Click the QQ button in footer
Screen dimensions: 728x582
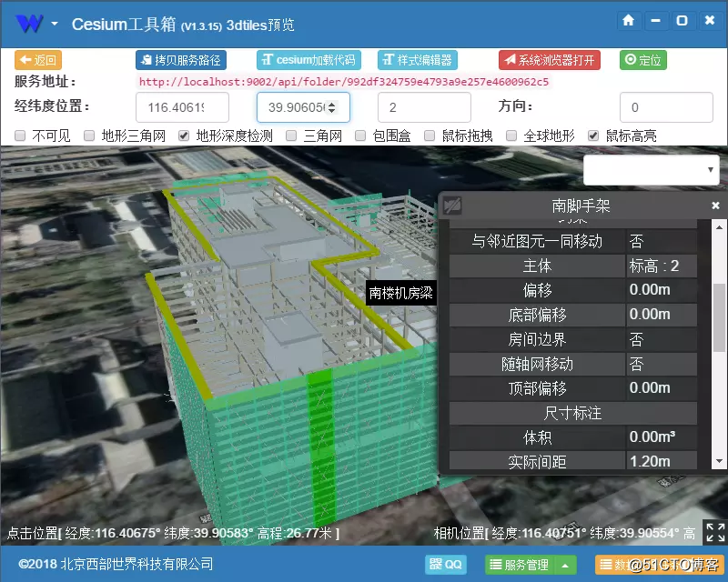click(446, 565)
